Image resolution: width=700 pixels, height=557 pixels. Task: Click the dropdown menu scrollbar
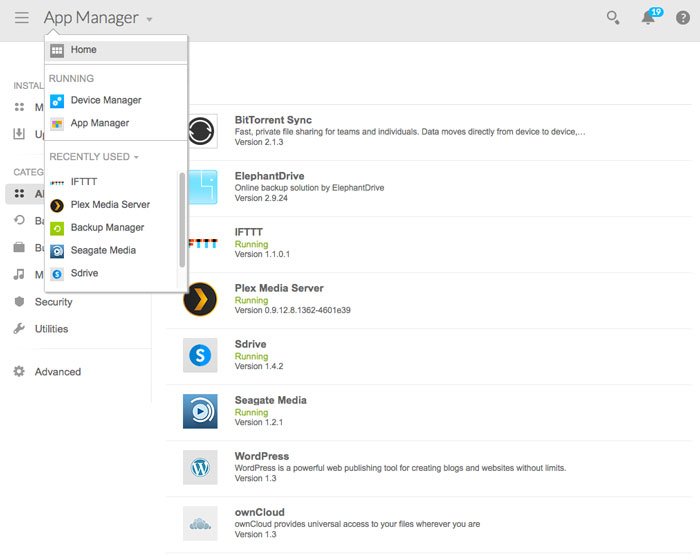[182, 219]
